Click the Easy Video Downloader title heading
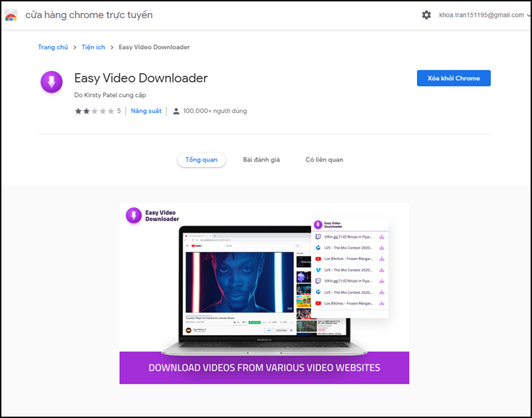Screen dimensions: 532x418 (x=141, y=78)
